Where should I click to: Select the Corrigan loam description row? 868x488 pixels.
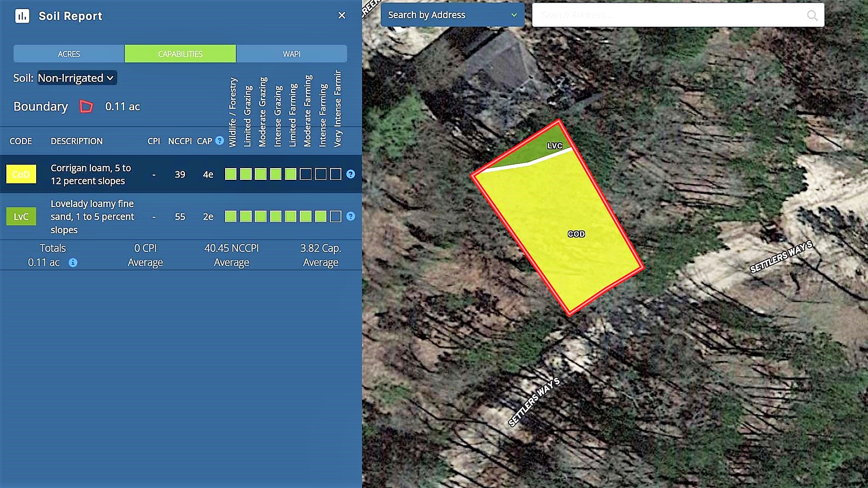(91, 174)
